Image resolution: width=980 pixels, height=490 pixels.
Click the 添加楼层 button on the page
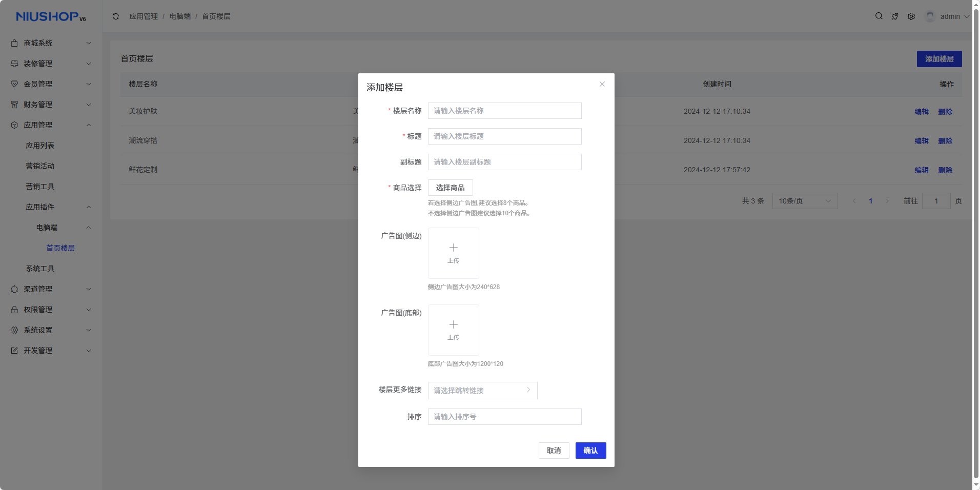[x=940, y=59]
